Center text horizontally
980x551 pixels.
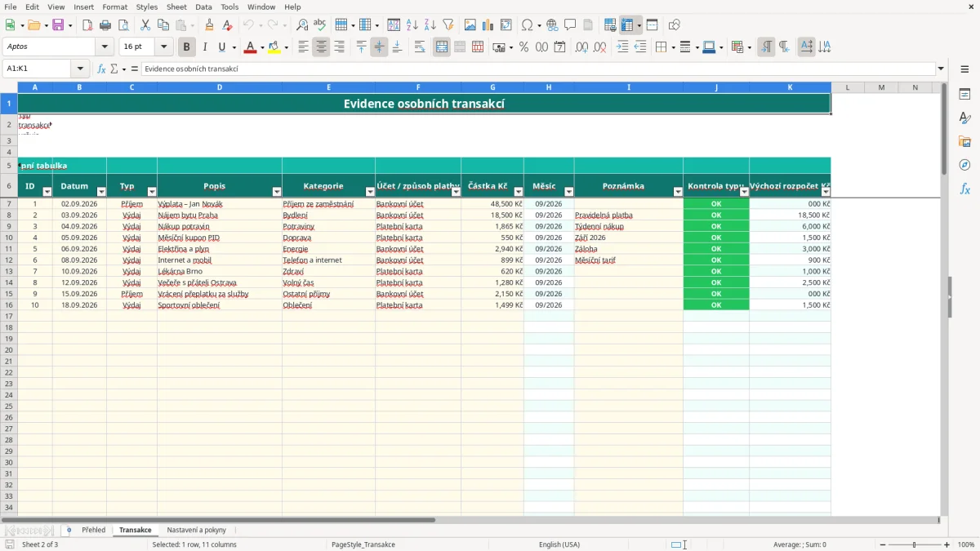321,47
